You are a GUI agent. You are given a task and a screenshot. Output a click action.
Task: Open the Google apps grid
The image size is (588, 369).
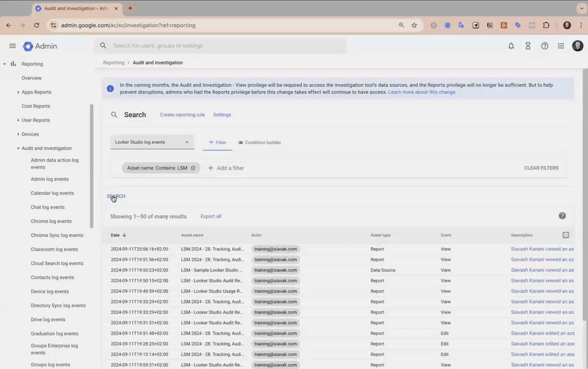[561, 46]
